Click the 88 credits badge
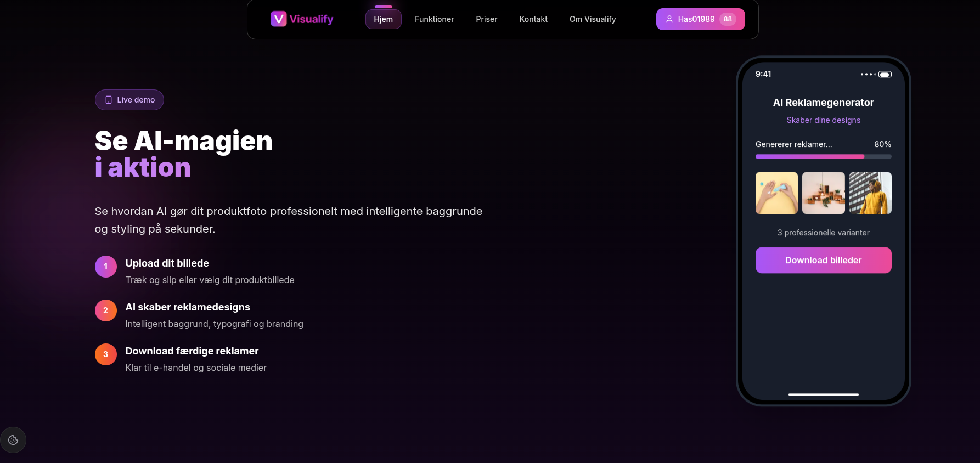This screenshot has width=980, height=463. pos(728,19)
